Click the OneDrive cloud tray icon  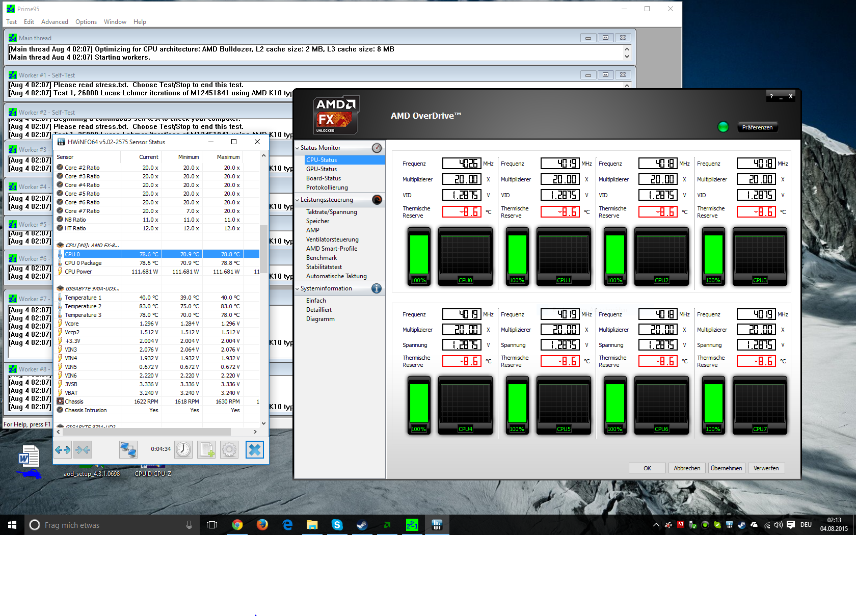(x=754, y=525)
